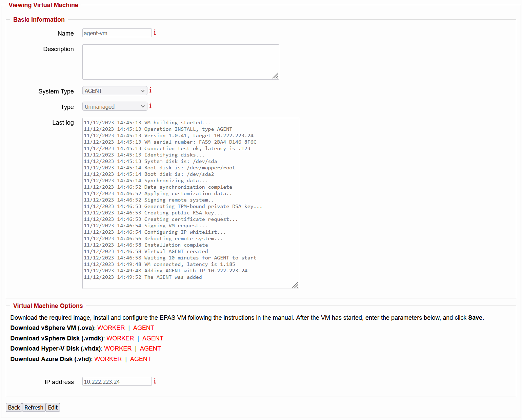Download the WORKER vSphere Disk .vmdk file
This screenshot has height=420, width=522.
click(x=120, y=338)
